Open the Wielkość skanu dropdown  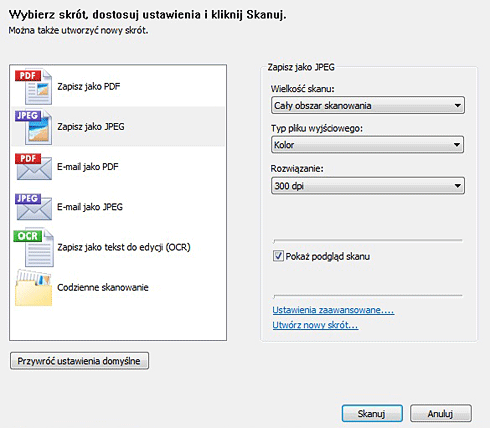(x=368, y=105)
